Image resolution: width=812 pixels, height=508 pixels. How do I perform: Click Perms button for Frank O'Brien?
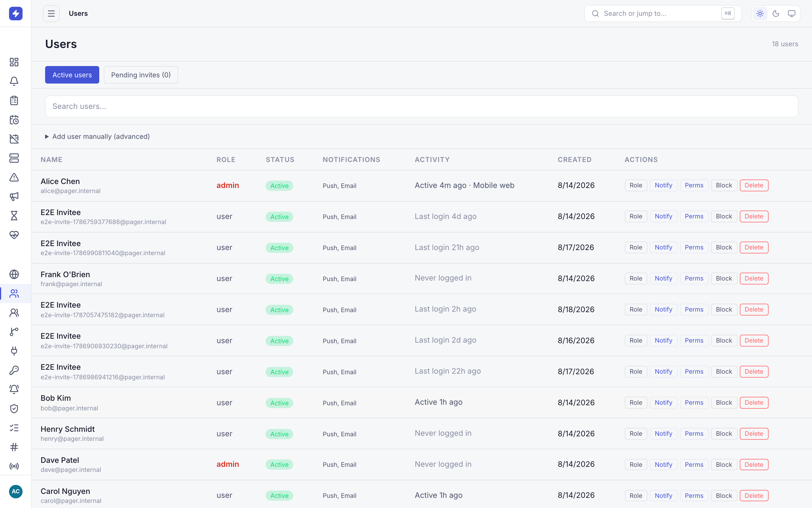(694, 279)
